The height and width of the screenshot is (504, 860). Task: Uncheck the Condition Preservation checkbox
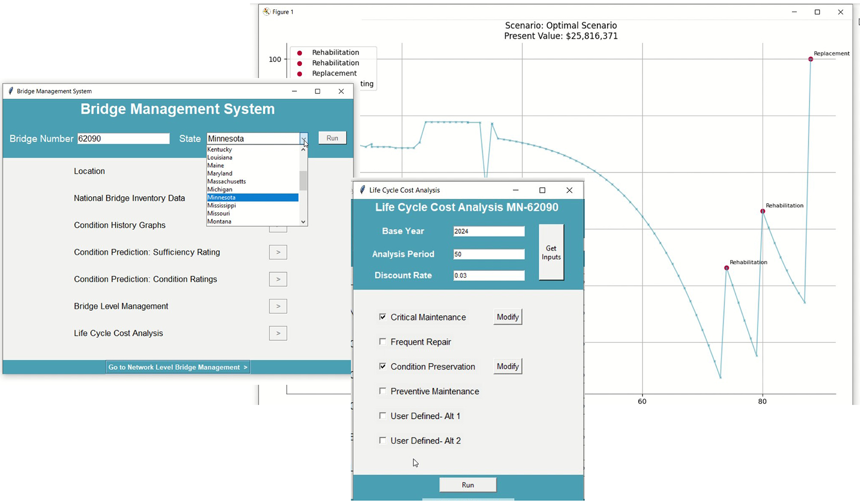pyautogui.click(x=382, y=367)
